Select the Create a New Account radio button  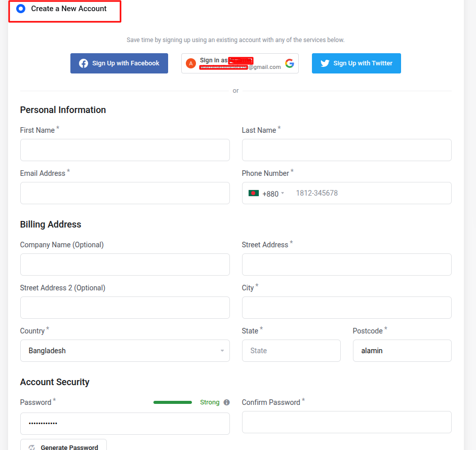[21, 9]
